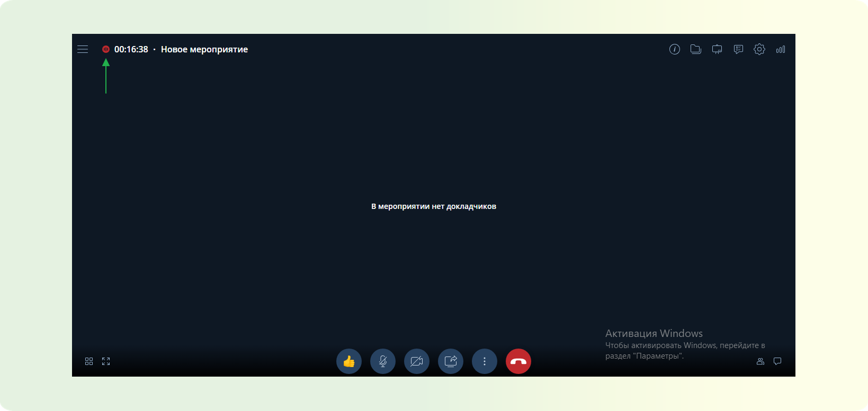
Task: Open the polls speech-bubble icon
Action: pyautogui.click(x=738, y=49)
